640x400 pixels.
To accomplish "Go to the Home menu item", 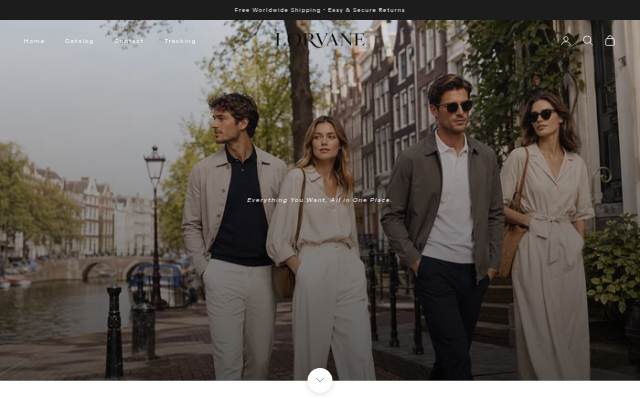I will coord(34,41).
